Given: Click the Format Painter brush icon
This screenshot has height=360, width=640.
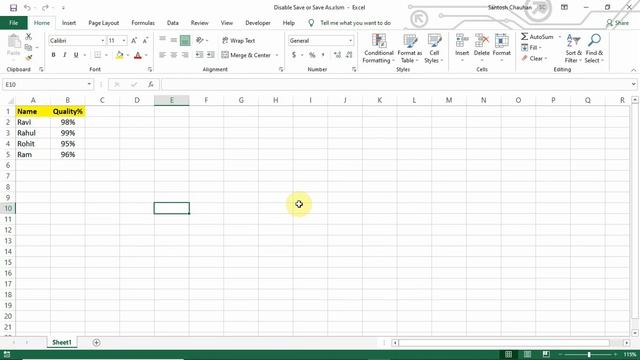Looking at the screenshot, I should pos(28,58).
